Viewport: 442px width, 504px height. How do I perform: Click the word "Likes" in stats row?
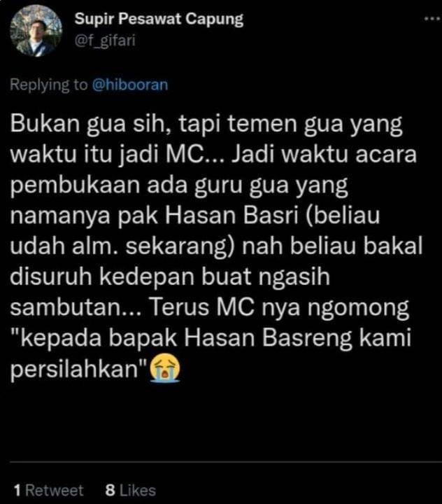[x=138, y=490]
